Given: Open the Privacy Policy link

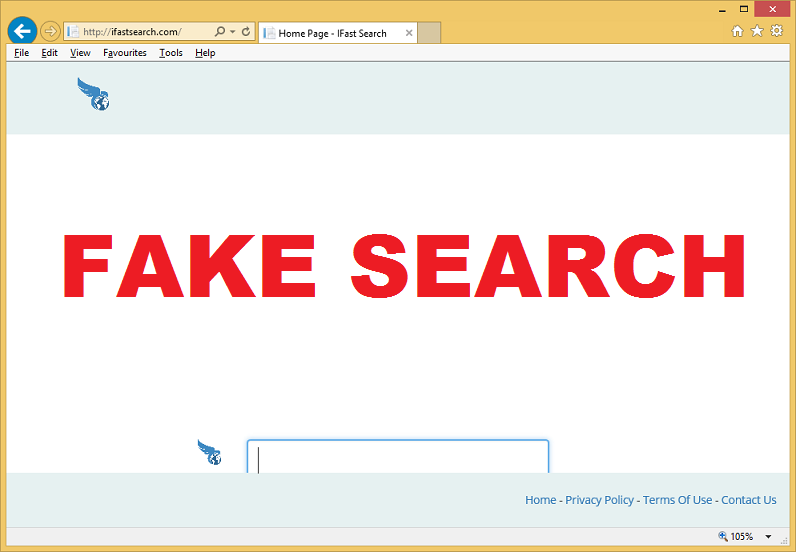Looking at the screenshot, I should 599,500.
